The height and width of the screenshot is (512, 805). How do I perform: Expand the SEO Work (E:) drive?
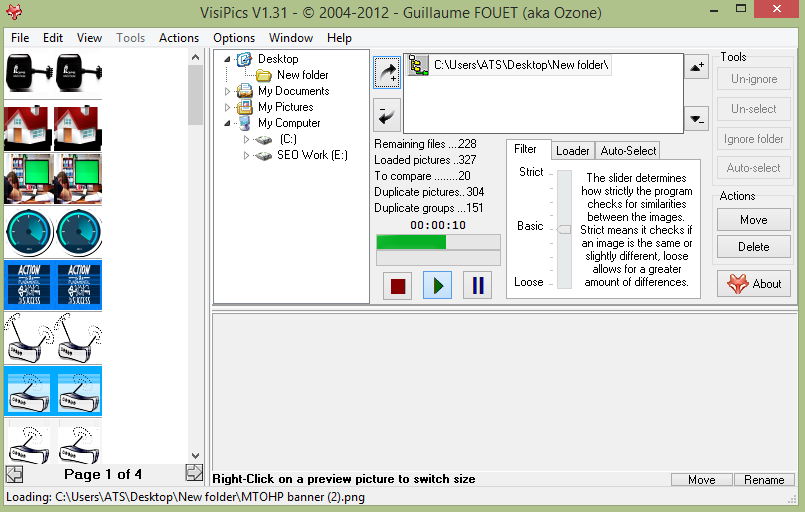(246, 155)
